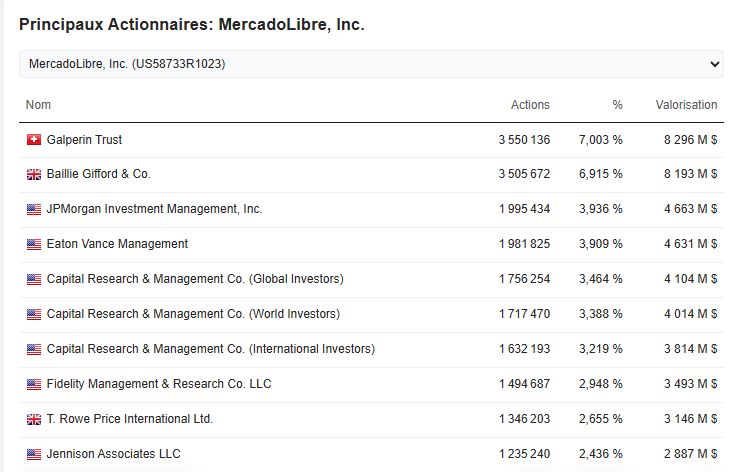Click the 6,915 % ownership value
This screenshot has height=472, width=738.
(x=601, y=174)
